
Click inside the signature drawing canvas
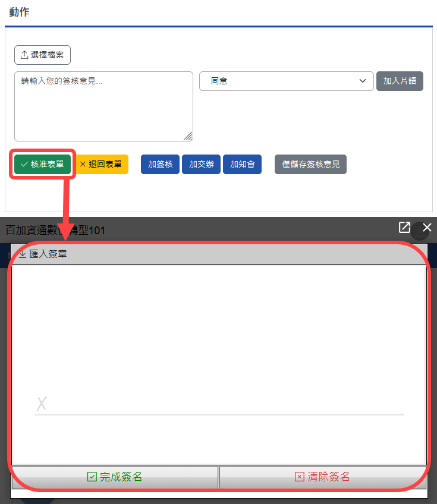(x=219, y=365)
